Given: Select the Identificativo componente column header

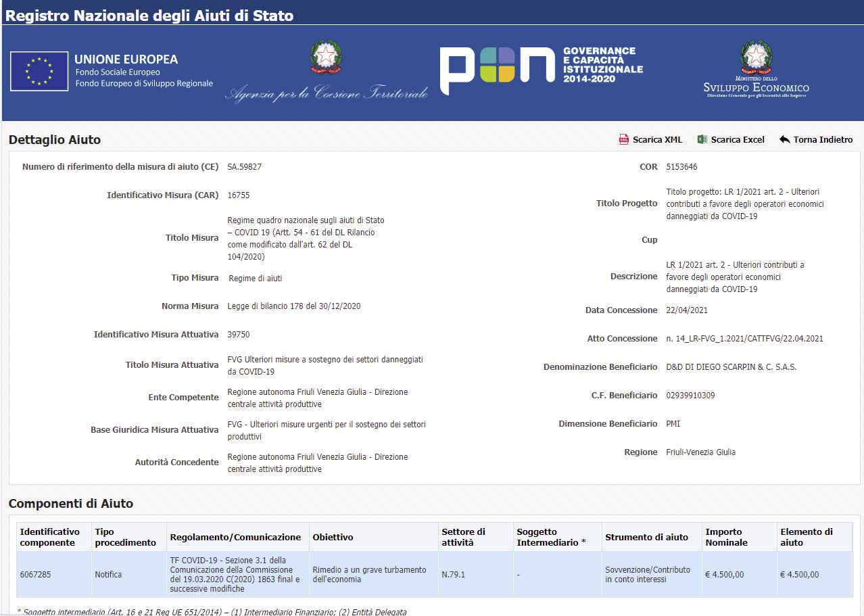Looking at the screenshot, I should coord(53,537).
